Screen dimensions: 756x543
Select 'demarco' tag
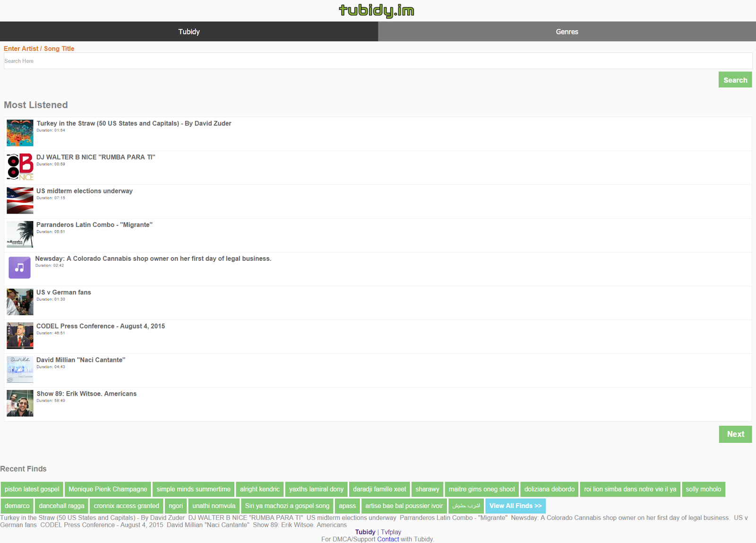click(17, 506)
